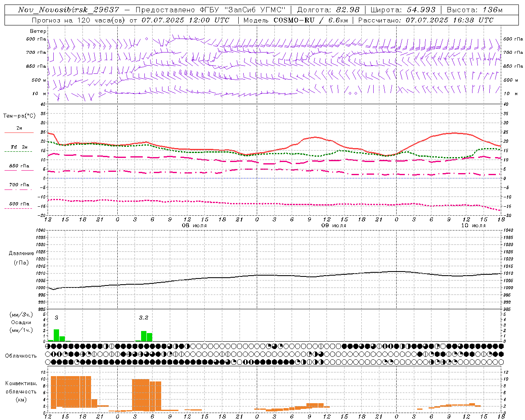Select the text Предоставлено ФГБУ "ЗапСиб УГМС"
525x420 pixels.
pyautogui.click(x=210, y=10)
